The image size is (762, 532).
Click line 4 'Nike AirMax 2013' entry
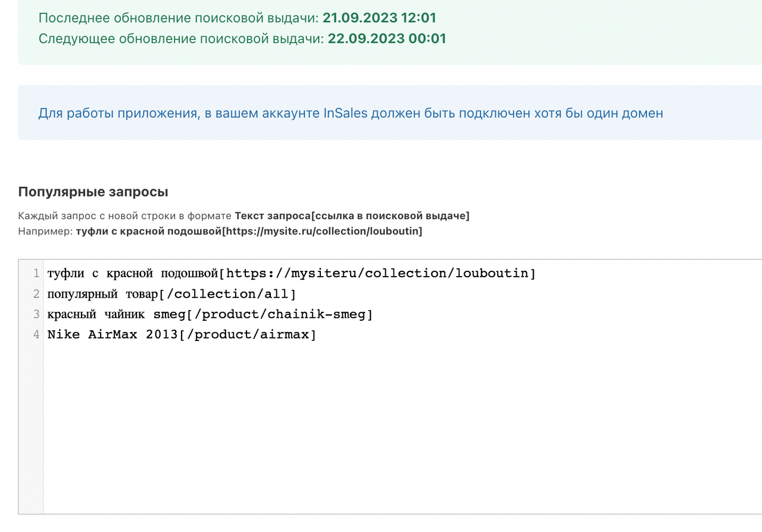click(x=182, y=334)
